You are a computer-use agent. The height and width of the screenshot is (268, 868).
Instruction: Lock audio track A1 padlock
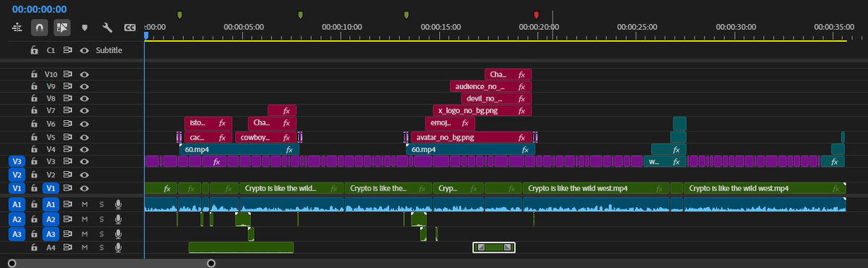(34, 204)
